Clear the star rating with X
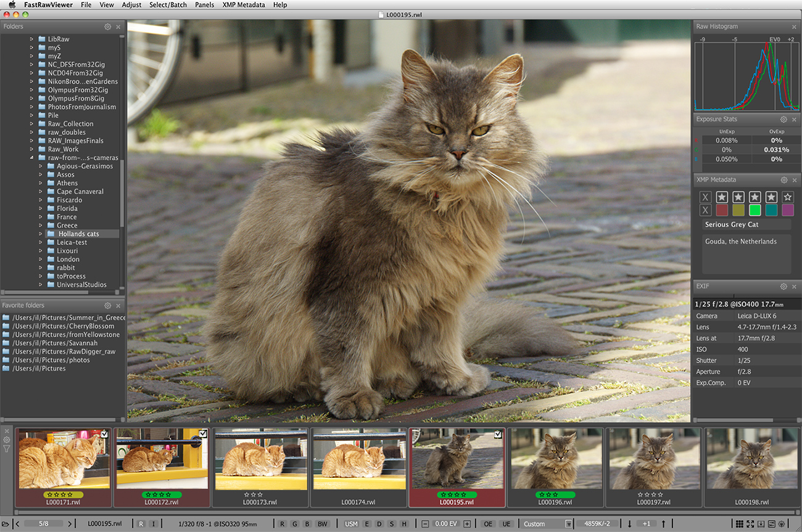This screenshot has height=532, width=802. coord(705,197)
